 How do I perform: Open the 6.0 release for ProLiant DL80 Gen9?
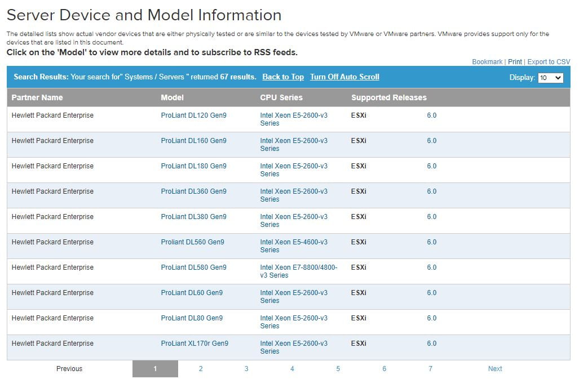432,318
